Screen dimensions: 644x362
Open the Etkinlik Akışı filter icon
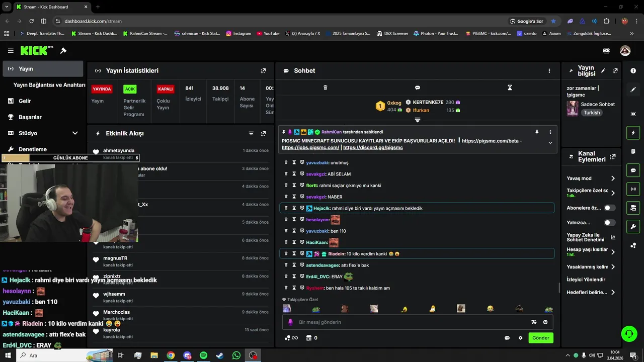click(x=251, y=133)
